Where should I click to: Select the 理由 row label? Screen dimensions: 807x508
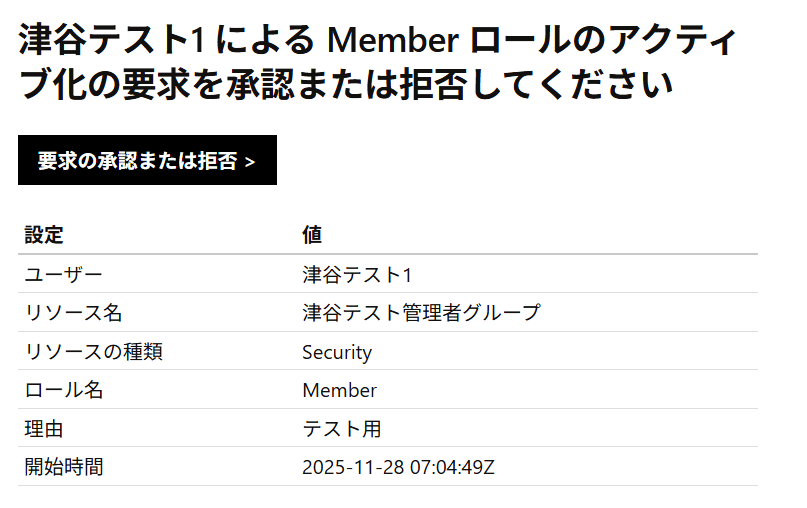coord(44,429)
